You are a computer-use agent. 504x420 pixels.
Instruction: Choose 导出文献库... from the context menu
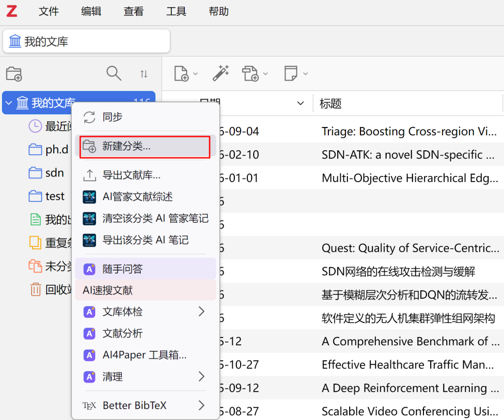pyautogui.click(x=146, y=175)
